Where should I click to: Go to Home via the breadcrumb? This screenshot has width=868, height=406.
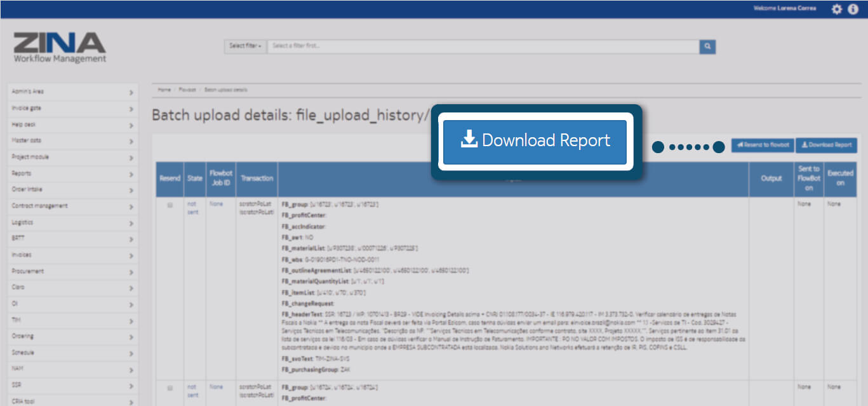[x=164, y=90]
